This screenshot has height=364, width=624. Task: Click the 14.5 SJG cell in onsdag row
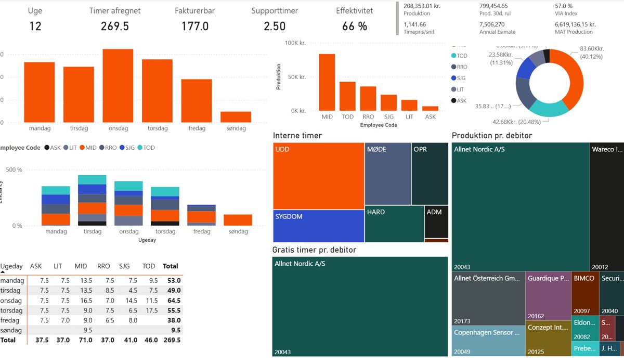(131, 301)
